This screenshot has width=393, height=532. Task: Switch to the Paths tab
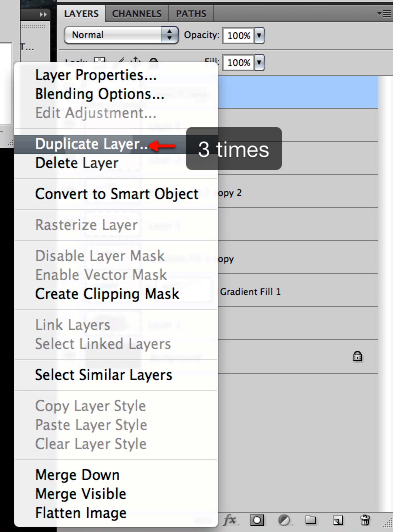[x=191, y=14]
